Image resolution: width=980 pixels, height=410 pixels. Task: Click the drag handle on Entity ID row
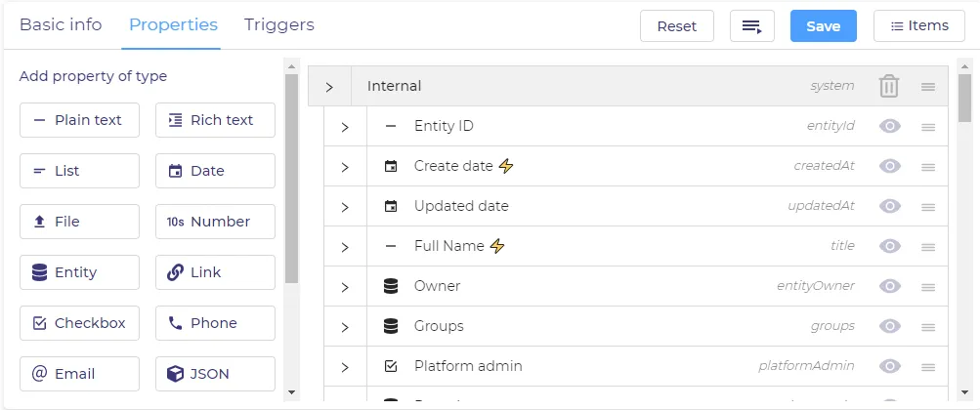928,127
